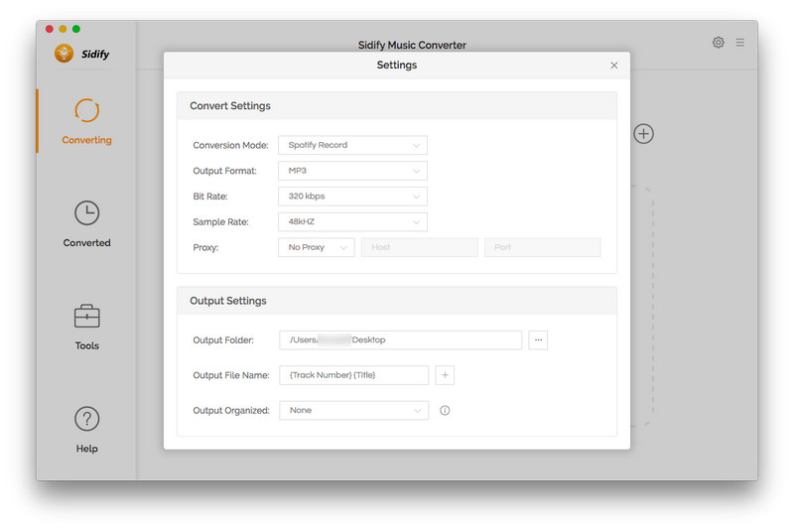Click the Converting label in sidebar
Screen dimensions: 794x532
[86, 140]
